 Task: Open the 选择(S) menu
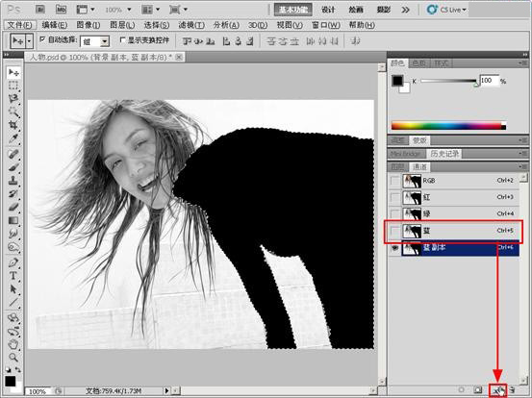point(157,25)
